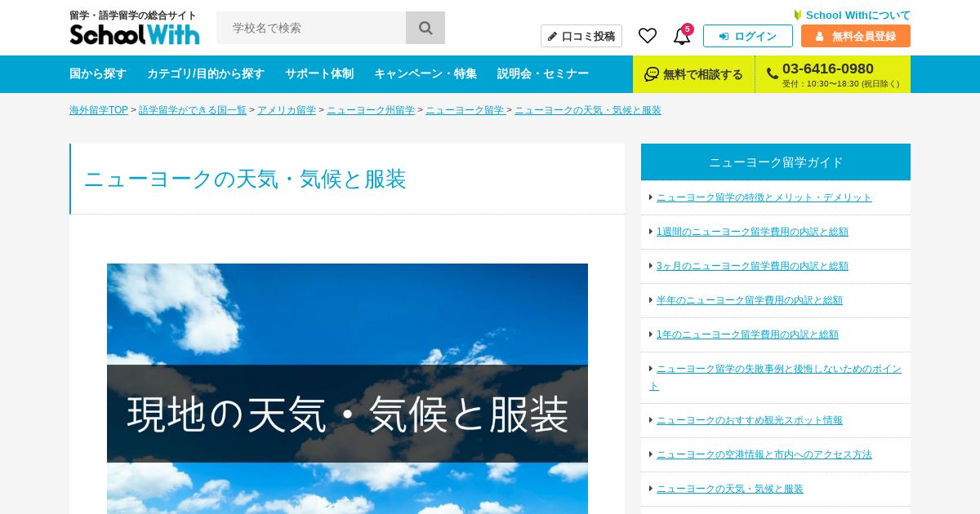Open School Withについて link

[852, 15]
